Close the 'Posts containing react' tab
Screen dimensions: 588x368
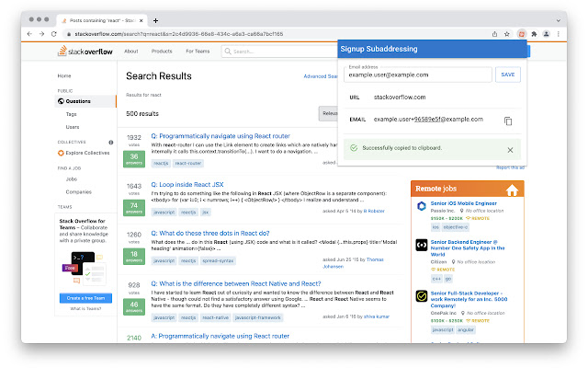[x=141, y=20]
